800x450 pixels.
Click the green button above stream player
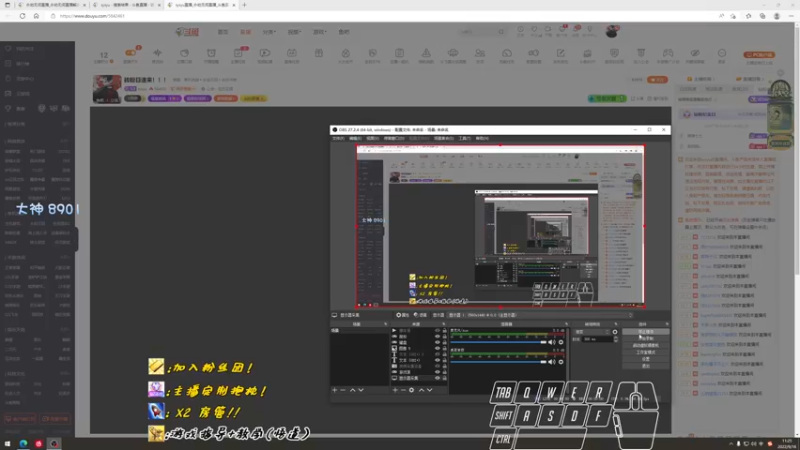[x=607, y=98]
